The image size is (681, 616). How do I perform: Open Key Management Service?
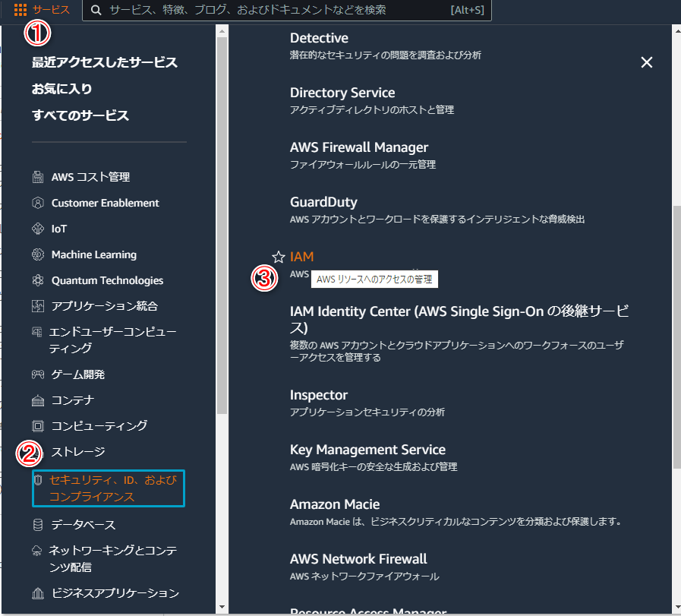click(x=368, y=450)
